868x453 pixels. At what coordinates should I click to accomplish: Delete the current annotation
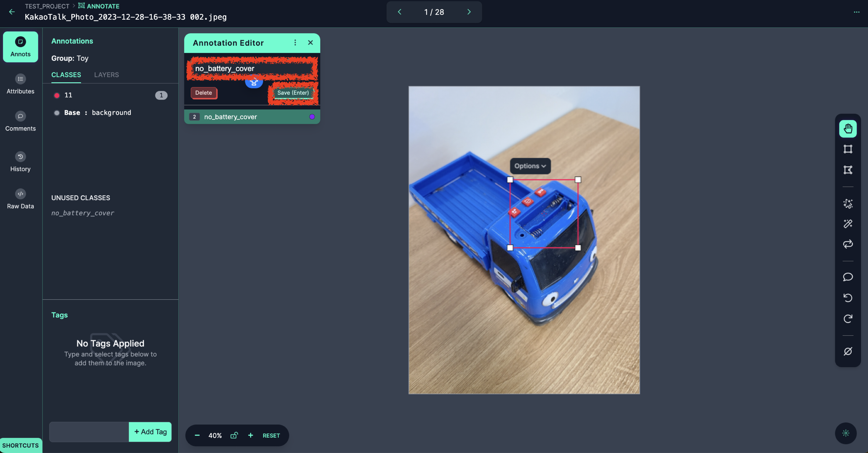203,93
